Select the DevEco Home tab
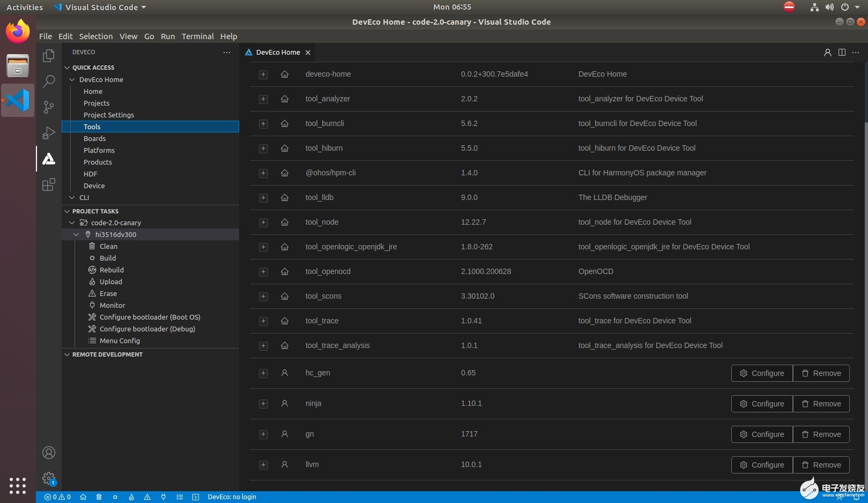 click(x=278, y=53)
